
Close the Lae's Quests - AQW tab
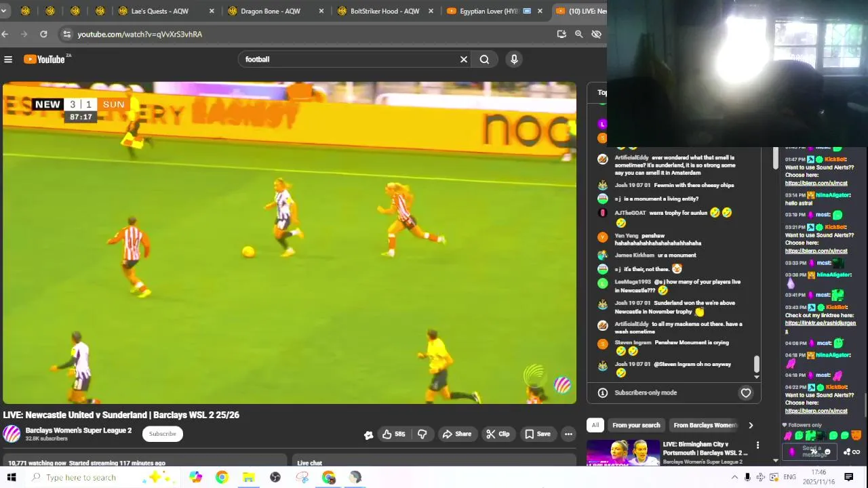(212, 11)
